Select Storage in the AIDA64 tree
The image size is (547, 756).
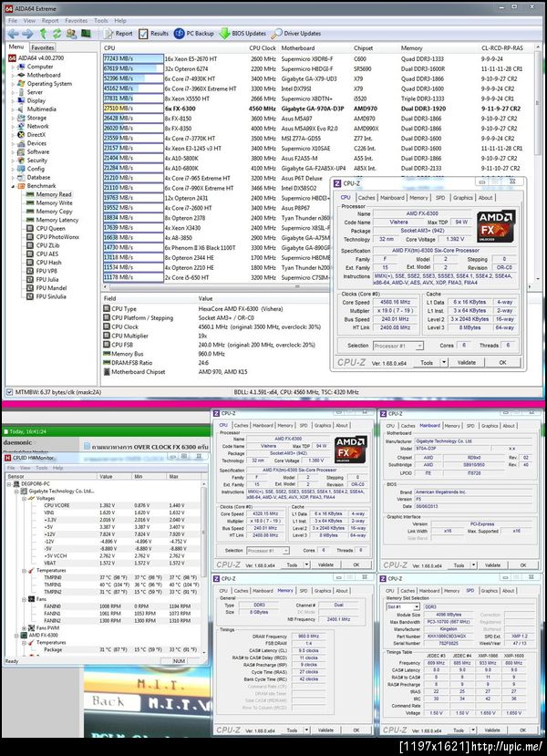36,118
